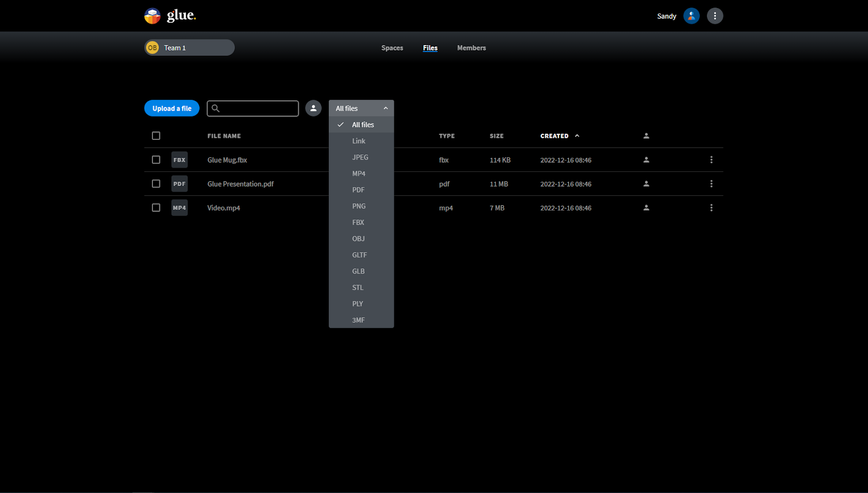Sort by TYPE column header
Viewport: 868px width, 493px height.
tap(447, 136)
